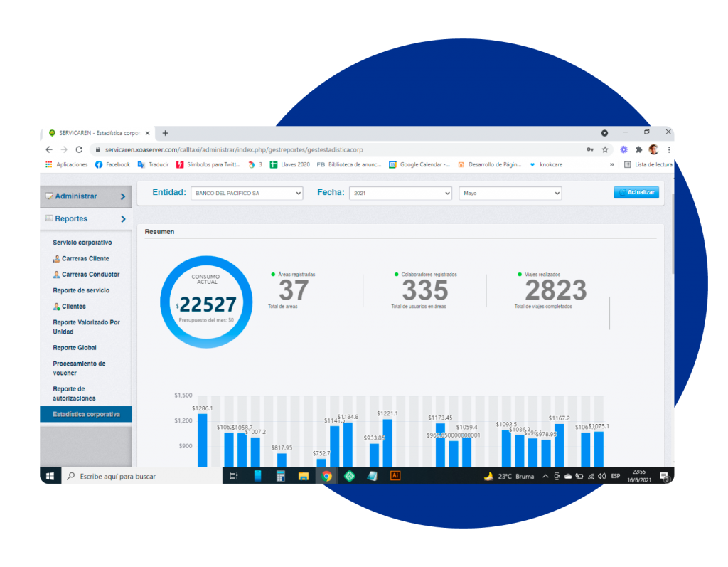Open File Explorer from the taskbar

tap(304, 476)
